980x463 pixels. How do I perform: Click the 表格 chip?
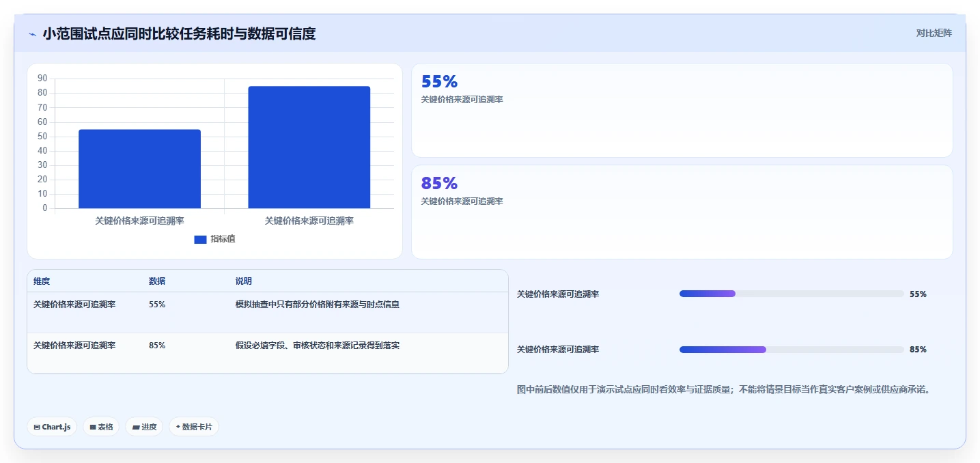coord(101,427)
